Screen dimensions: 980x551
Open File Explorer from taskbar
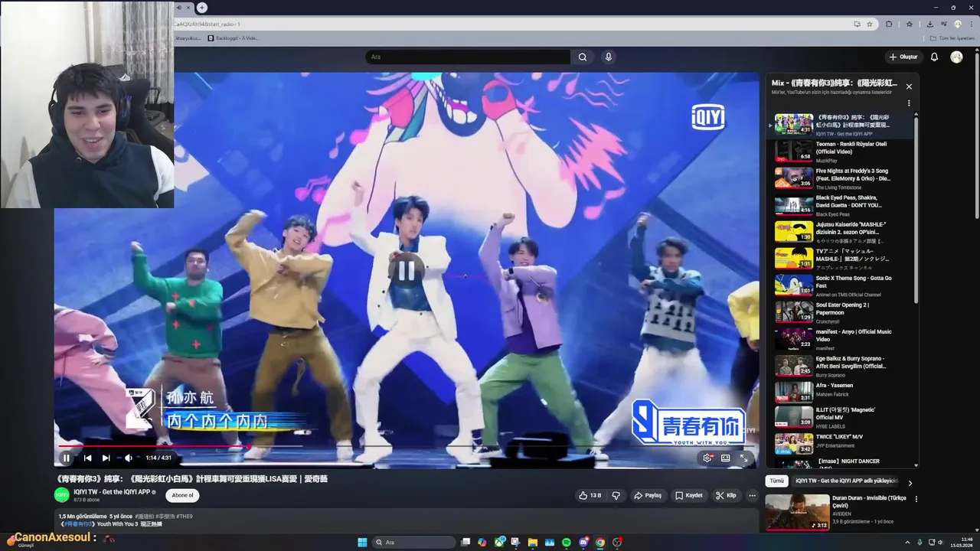(533, 543)
